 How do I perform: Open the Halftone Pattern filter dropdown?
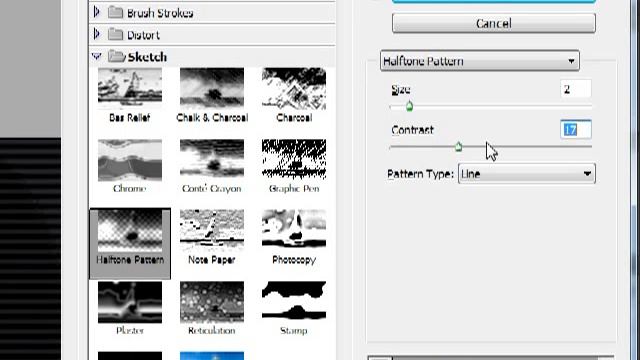[x=480, y=61]
